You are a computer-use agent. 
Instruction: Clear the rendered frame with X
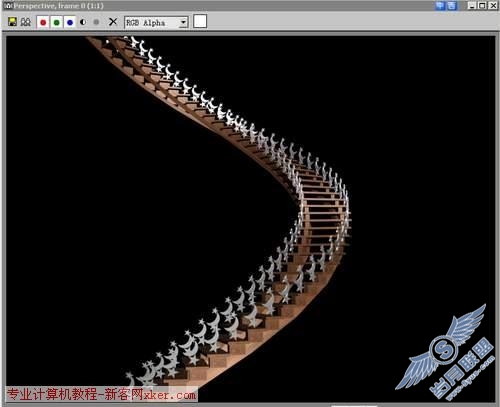(113, 22)
